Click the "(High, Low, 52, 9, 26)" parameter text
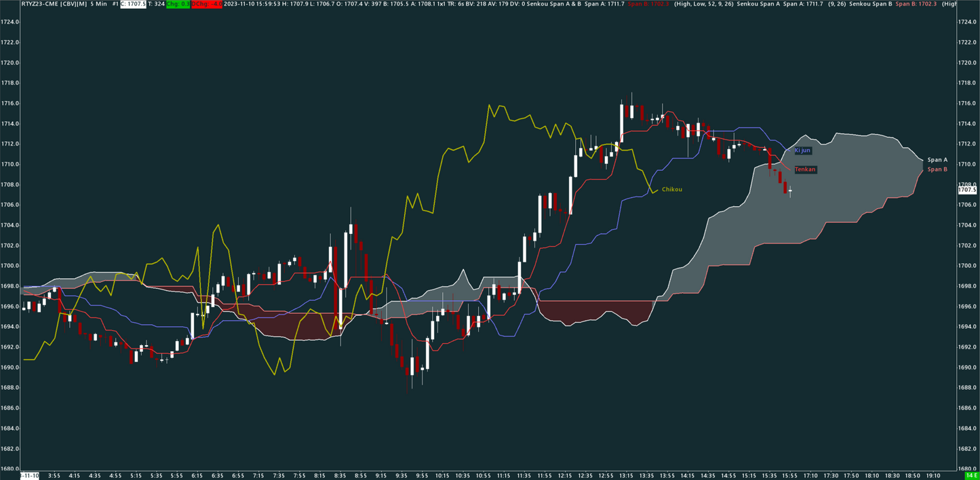The image size is (980, 480). click(x=703, y=5)
